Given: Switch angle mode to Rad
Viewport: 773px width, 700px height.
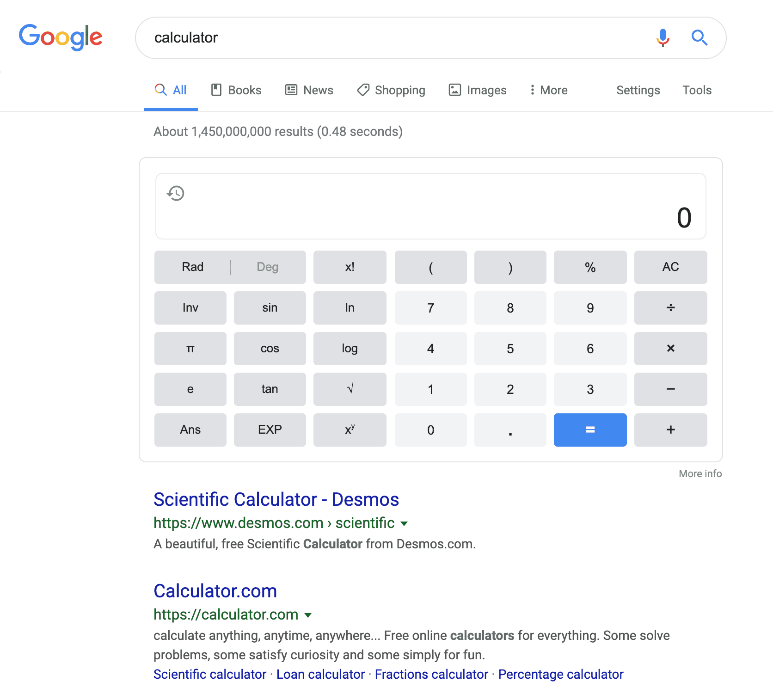Looking at the screenshot, I should tap(192, 267).
